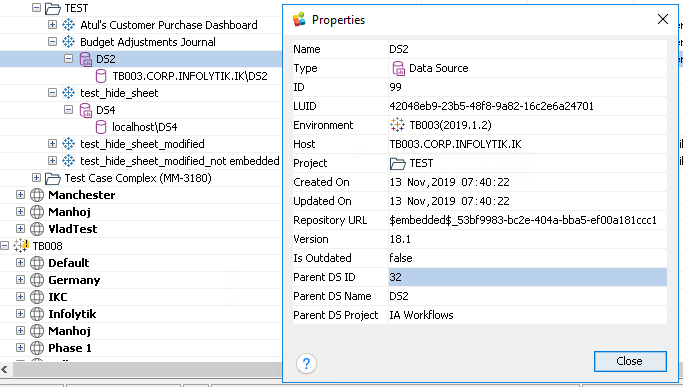Click the LUID value 42048eb9-23b5-48f8-9a82-16c2e6a24701

pos(491,106)
